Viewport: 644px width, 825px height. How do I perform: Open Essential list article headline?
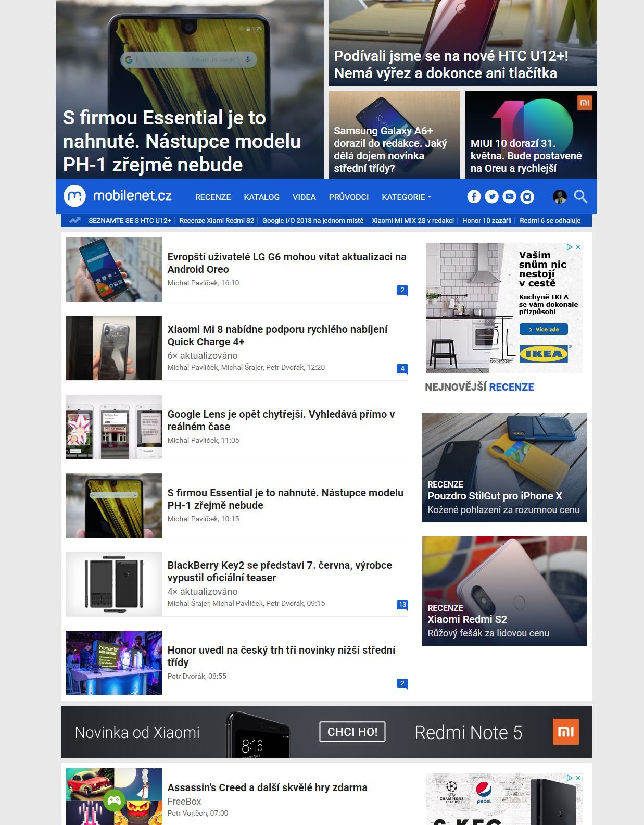285,499
